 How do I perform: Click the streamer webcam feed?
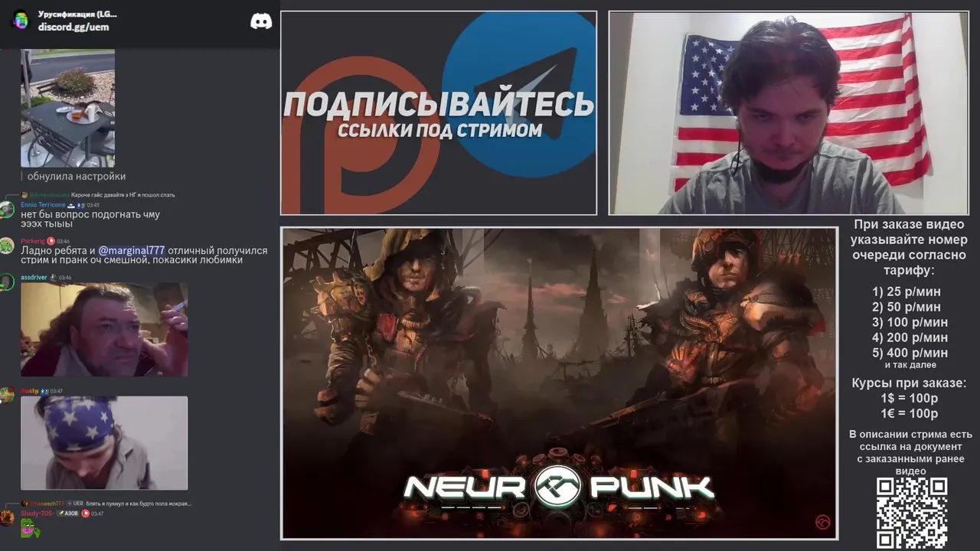pyautogui.click(x=789, y=113)
